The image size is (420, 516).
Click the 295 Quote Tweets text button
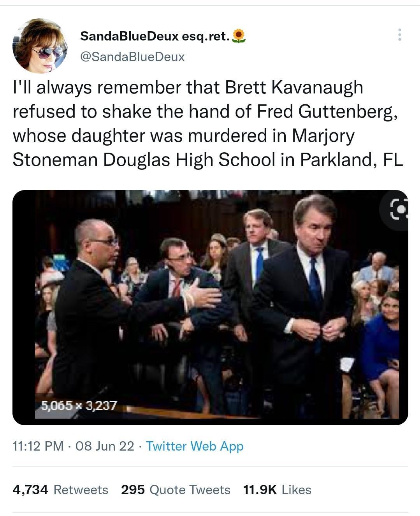point(175,490)
